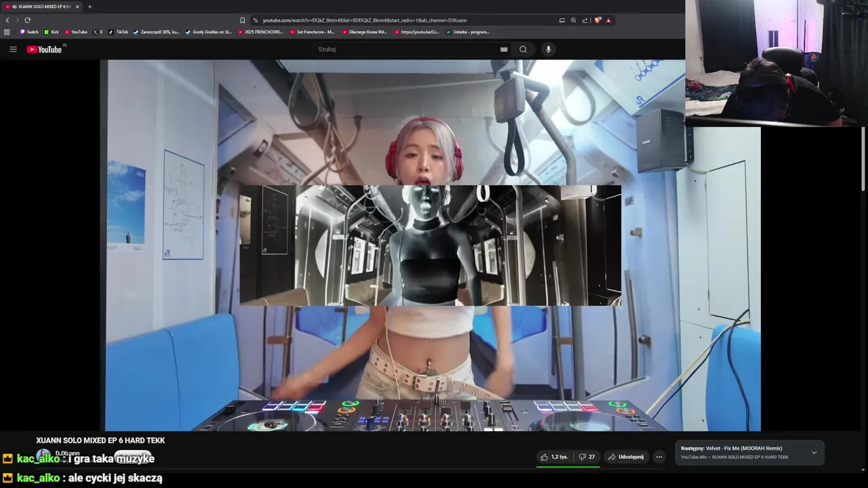Click the page vertical scrollbar
The width and height of the screenshot is (868, 488).
point(863,159)
